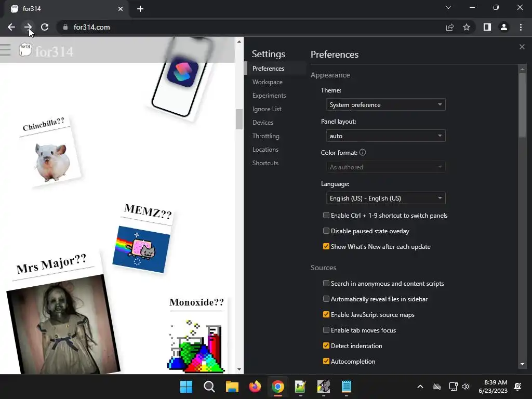Screen dimensions: 532x399
Task: Switch to Chrome in taskbar
Action: pyautogui.click(x=277, y=387)
